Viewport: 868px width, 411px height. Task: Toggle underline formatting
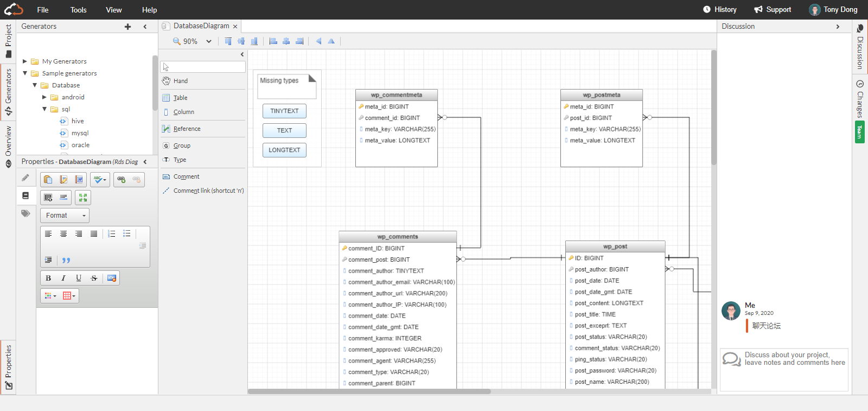(79, 278)
